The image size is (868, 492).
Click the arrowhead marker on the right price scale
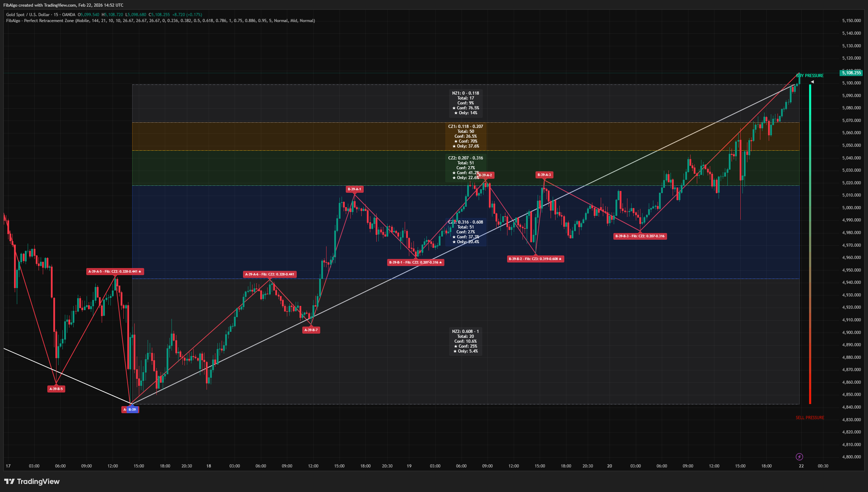point(812,82)
